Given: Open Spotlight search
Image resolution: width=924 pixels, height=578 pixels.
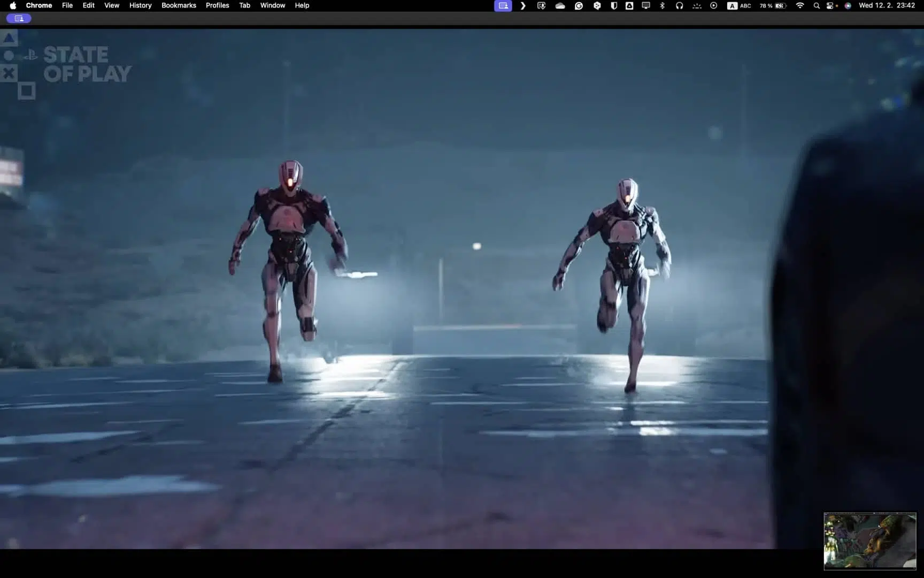Looking at the screenshot, I should [x=816, y=5].
